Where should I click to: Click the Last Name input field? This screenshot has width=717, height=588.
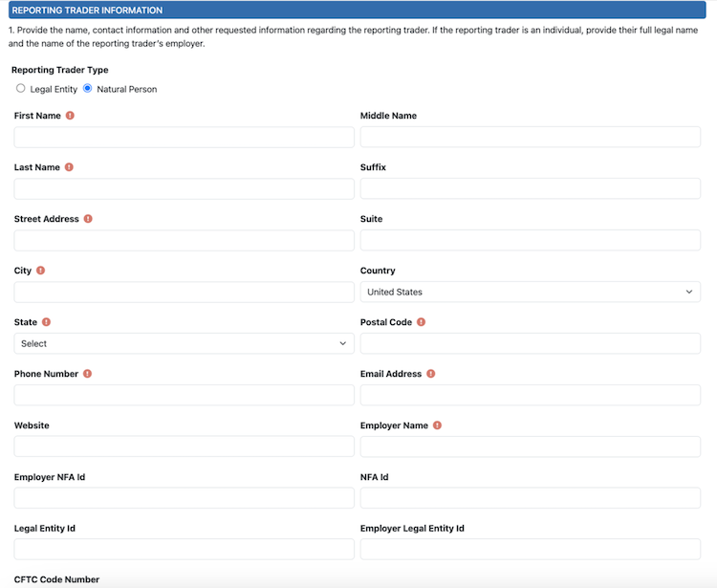point(185,189)
